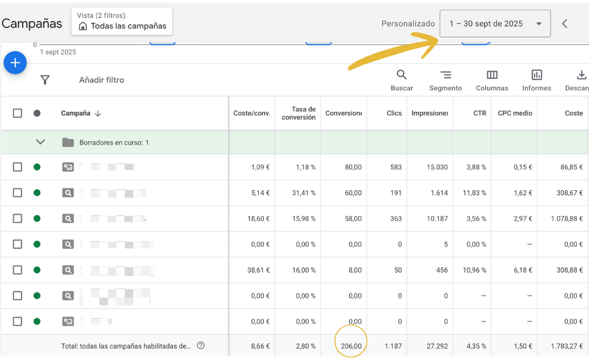
Task: Click Añadir filtro
Action: pos(101,80)
